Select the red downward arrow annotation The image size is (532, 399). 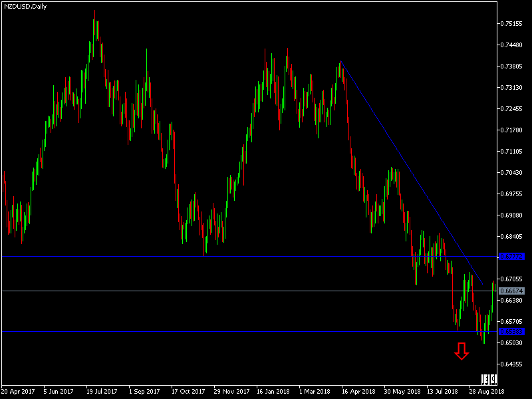point(462,352)
